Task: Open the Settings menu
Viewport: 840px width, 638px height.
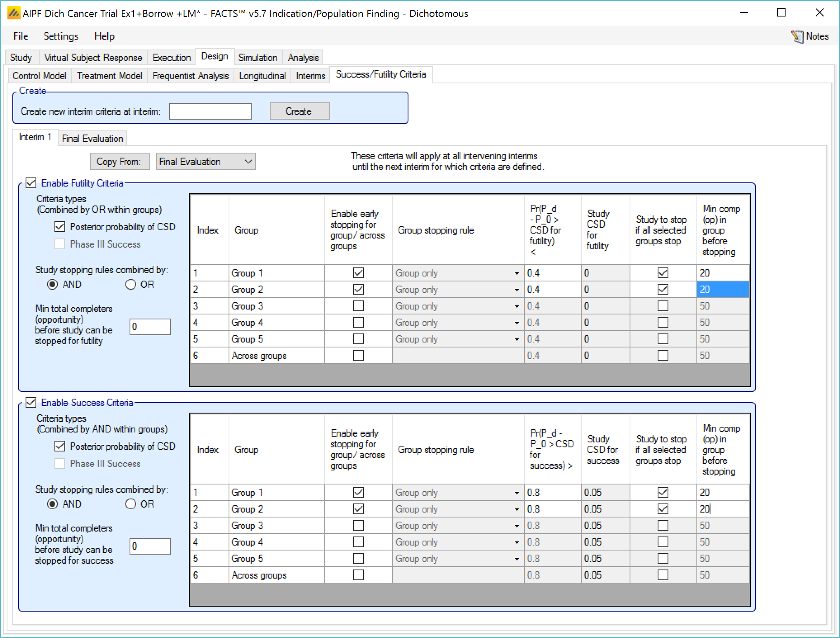Action: coord(61,36)
